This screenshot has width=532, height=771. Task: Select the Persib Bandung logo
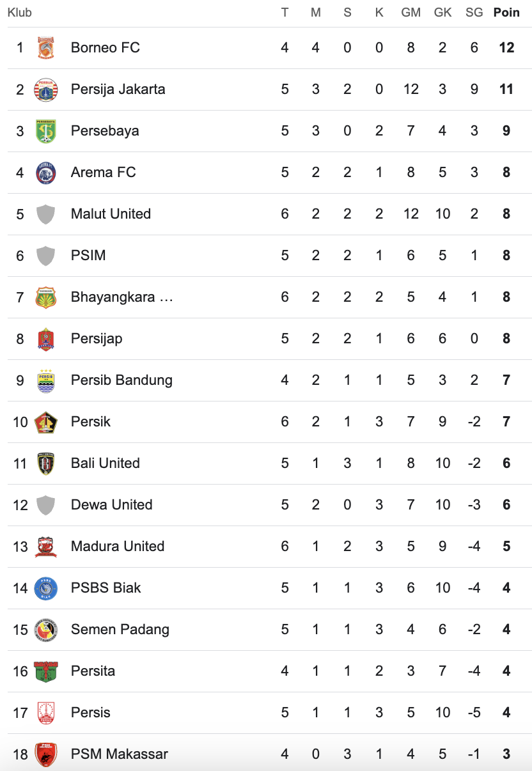point(45,380)
